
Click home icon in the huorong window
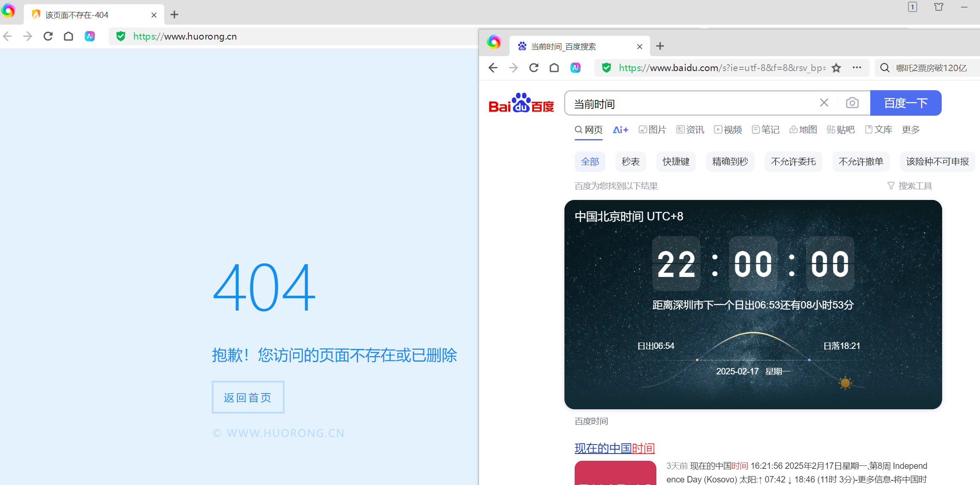(68, 36)
